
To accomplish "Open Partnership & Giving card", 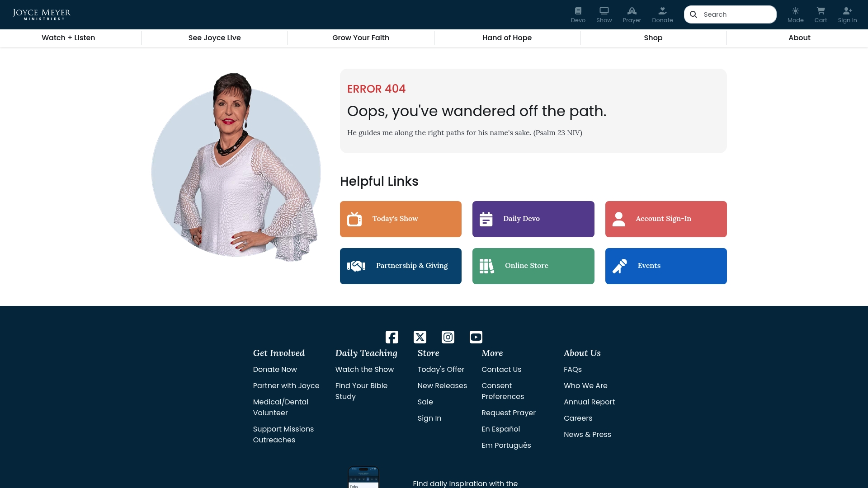I will [401, 266].
